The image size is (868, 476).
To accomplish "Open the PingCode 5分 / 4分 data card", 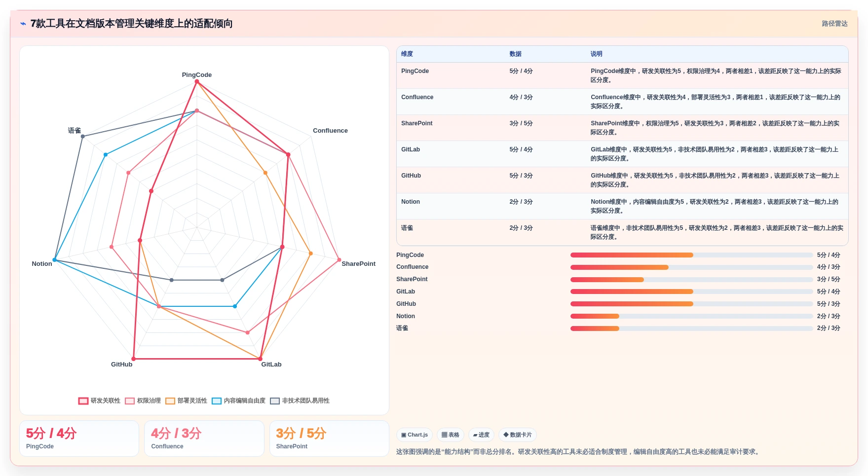I will 79,439.
